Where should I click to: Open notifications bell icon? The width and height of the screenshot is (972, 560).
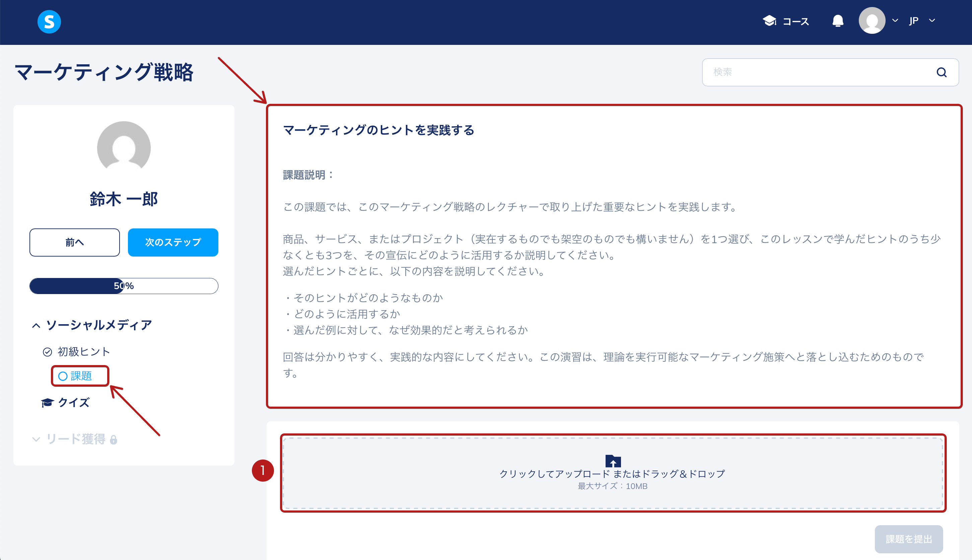(837, 21)
